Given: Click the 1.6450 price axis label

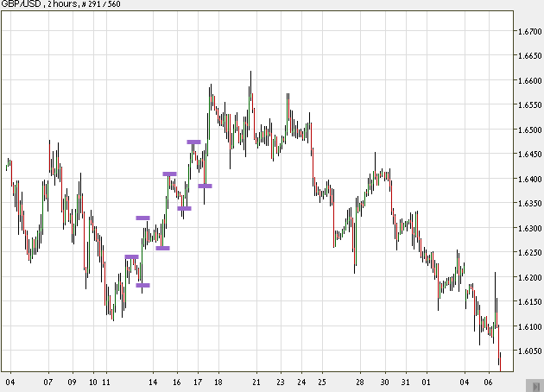Looking at the screenshot, I should coord(530,154).
